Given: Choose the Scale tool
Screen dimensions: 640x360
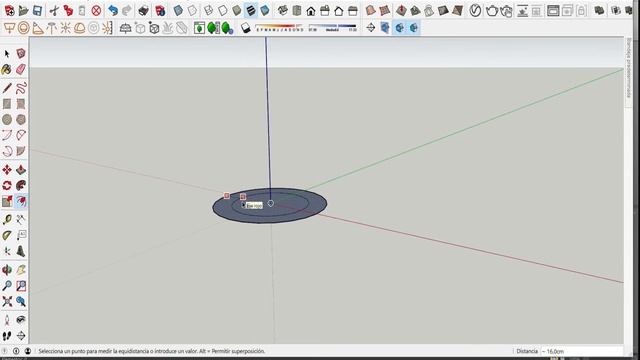Looking at the screenshot, I should click(x=7, y=201).
